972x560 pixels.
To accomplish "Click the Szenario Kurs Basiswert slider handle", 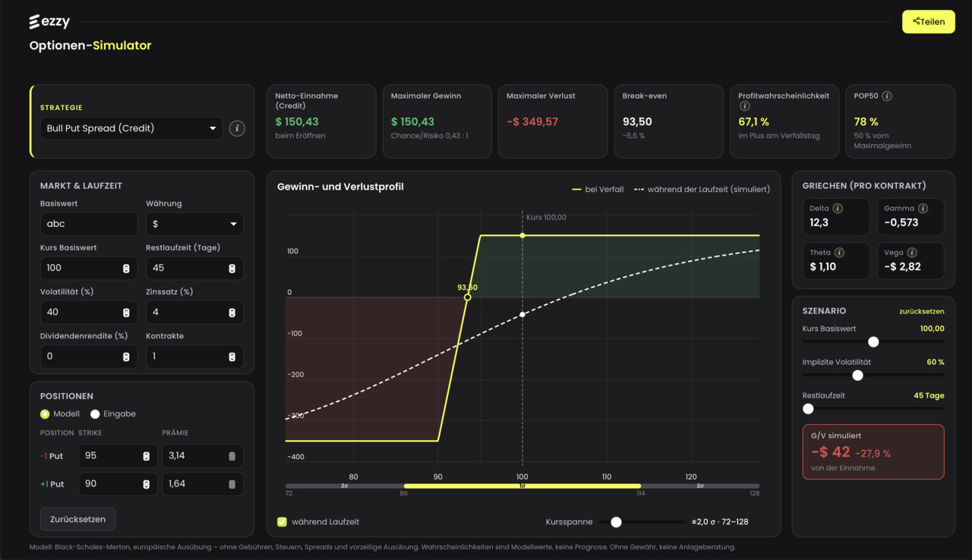I will click(873, 342).
